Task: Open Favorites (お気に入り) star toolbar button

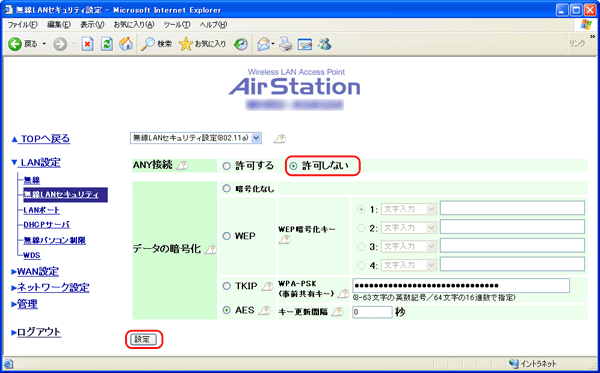Action: tap(202, 44)
